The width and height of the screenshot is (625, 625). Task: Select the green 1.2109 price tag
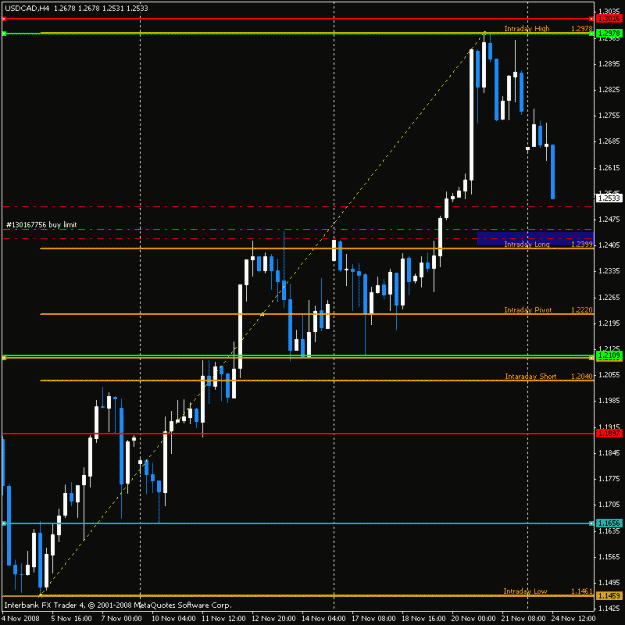coord(609,355)
